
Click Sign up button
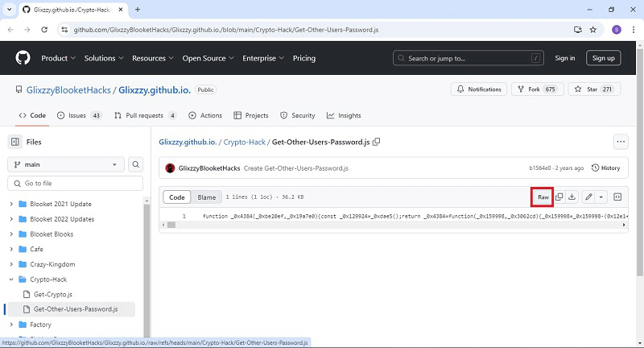tap(603, 58)
